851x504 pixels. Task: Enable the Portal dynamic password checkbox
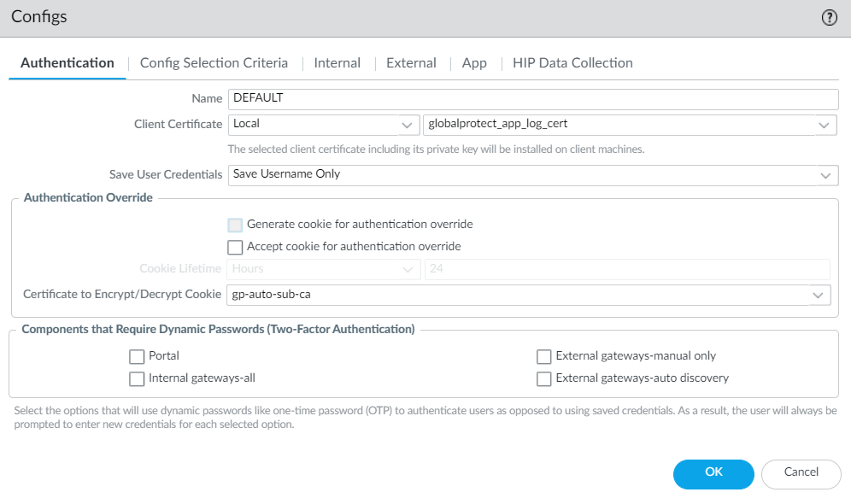(137, 356)
